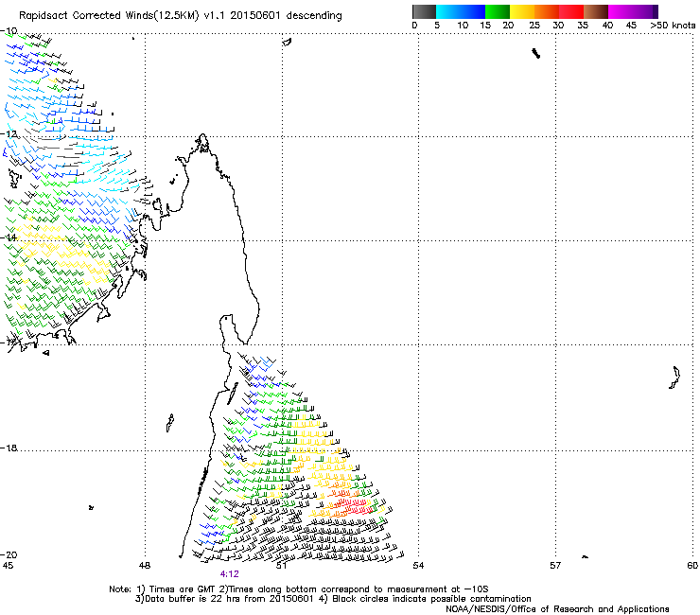Viewport: 700px width, 615px height.
Task: Click the longitude axis label '60'
Action: pyautogui.click(x=692, y=566)
